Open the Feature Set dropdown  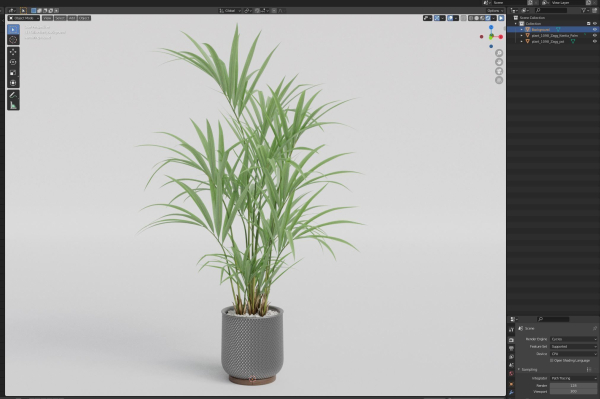(574, 347)
